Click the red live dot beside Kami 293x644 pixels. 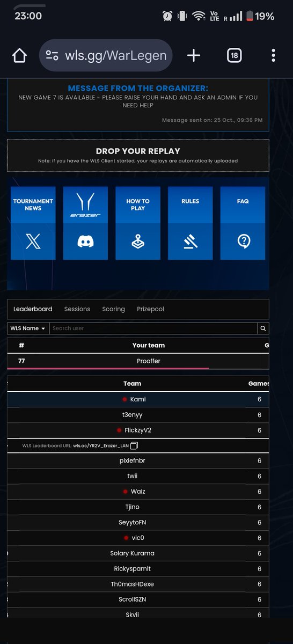click(x=125, y=399)
